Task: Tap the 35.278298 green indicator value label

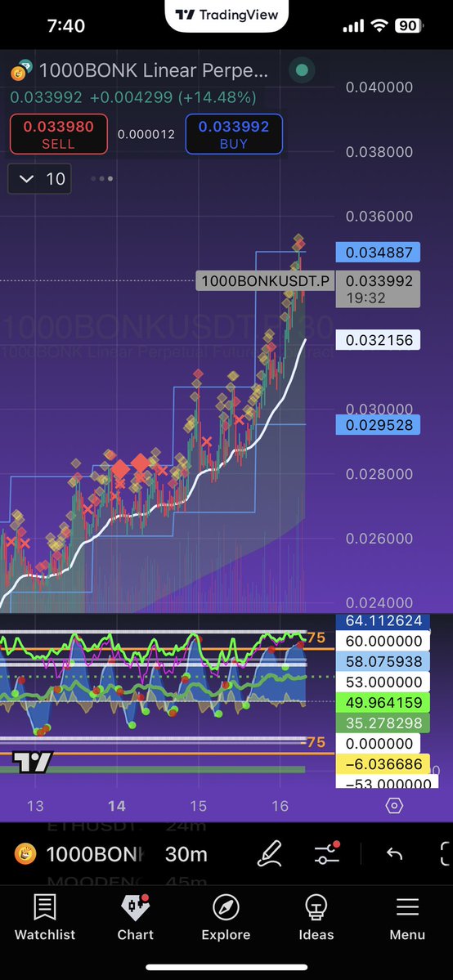Action: (x=383, y=723)
